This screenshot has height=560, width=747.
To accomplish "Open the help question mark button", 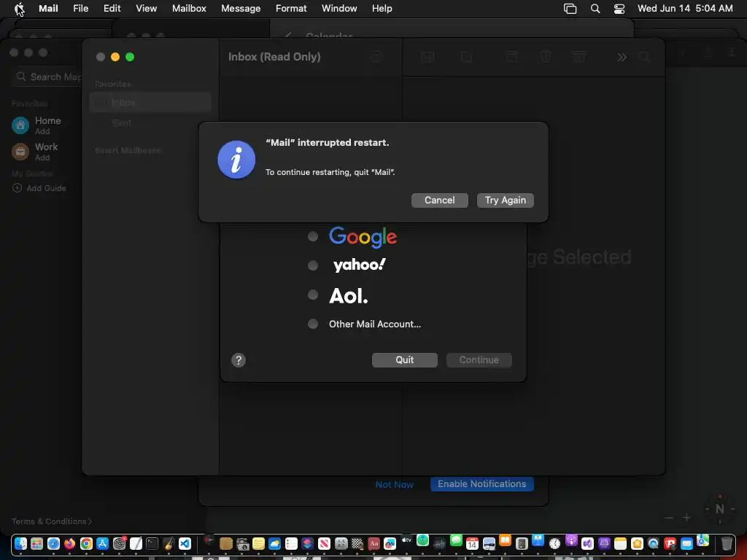I will tap(239, 360).
